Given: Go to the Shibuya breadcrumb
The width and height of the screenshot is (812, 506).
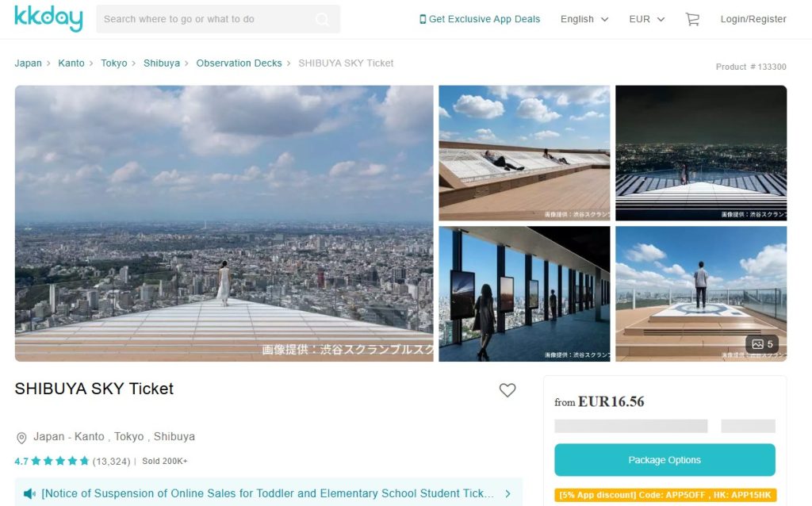Looking at the screenshot, I should coord(161,63).
